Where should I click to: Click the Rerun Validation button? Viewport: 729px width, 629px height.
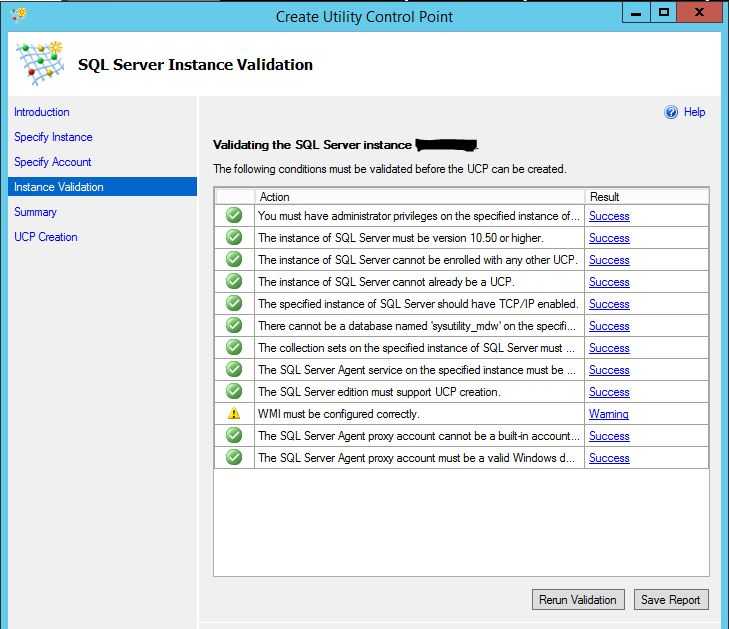click(x=578, y=600)
